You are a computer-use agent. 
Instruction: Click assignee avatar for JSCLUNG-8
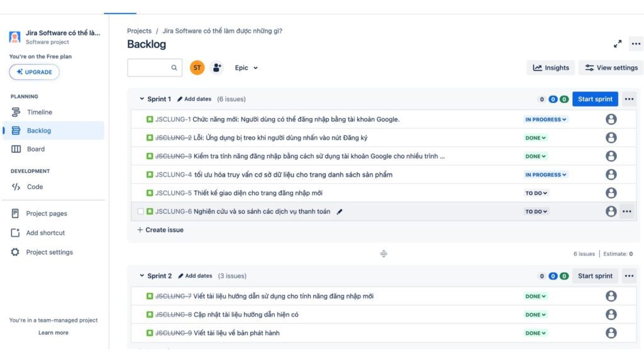tap(611, 315)
